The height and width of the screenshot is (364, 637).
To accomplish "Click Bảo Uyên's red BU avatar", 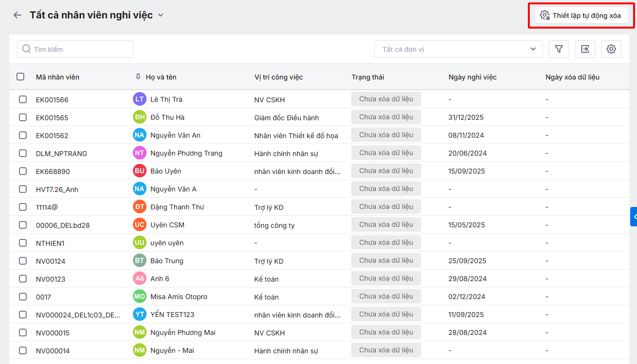I will click(139, 171).
